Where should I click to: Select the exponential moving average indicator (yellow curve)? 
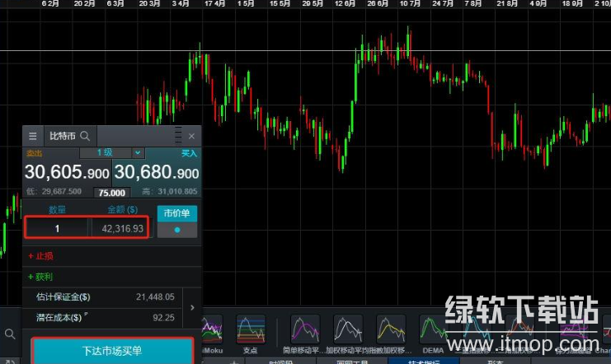pyautogui.click(x=391, y=331)
